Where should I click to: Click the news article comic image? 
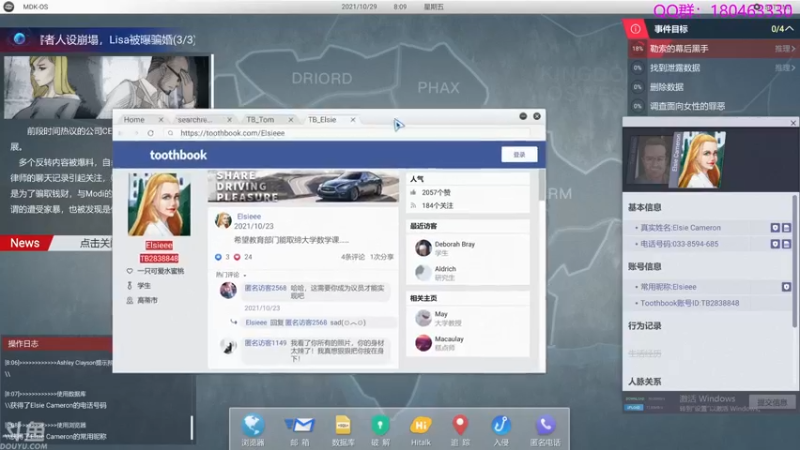coord(107,87)
